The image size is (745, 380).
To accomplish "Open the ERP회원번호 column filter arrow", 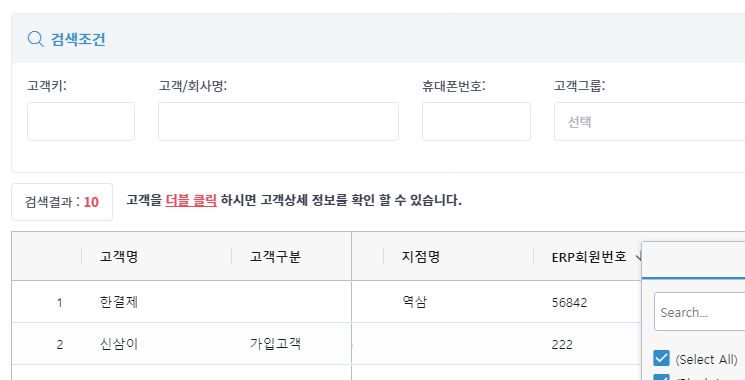I will click(x=638, y=257).
